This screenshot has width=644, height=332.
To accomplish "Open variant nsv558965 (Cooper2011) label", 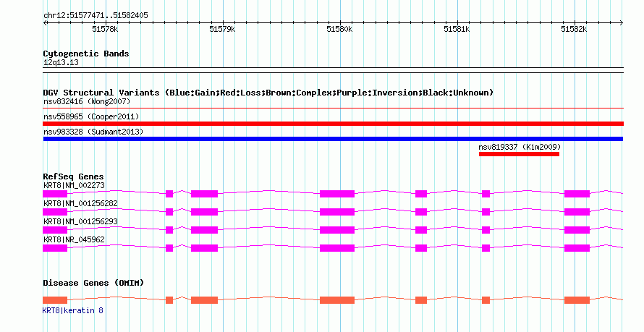I will (x=91, y=116).
